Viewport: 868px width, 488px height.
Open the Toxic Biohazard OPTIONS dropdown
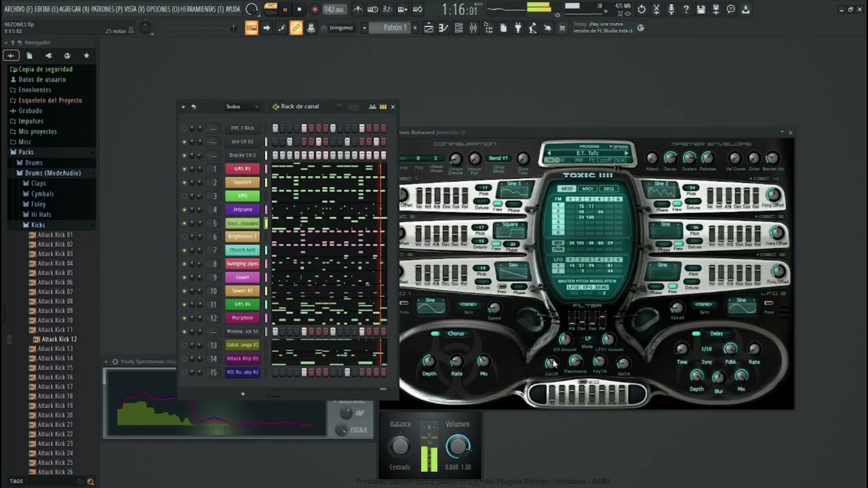618,146
